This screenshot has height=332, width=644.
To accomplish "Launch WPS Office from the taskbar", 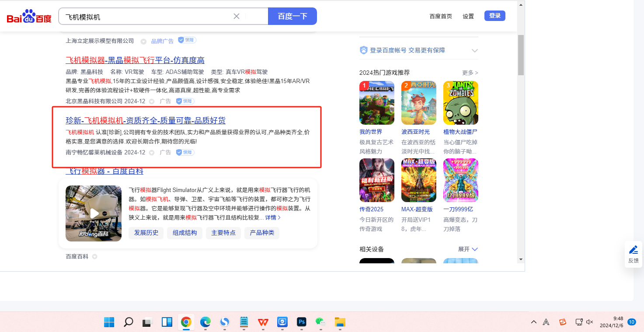I will click(263, 322).
